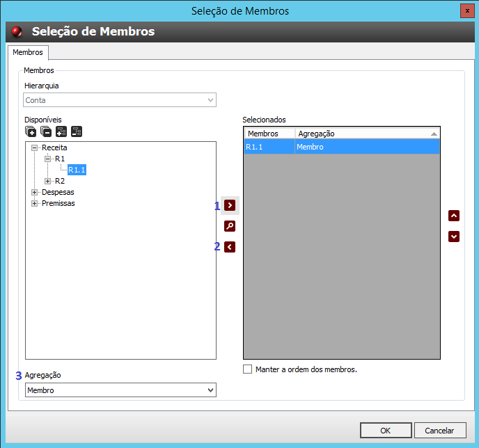Expand the R2 tree node
Viewport: 479px width, 448px height.
(47, 181)
